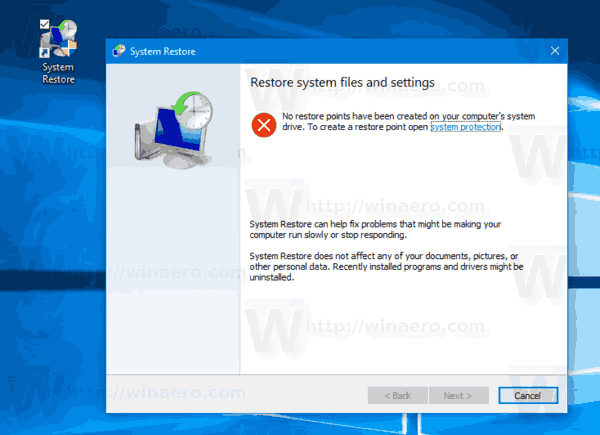Screen dimensions: 600x435
Task: Select the 'System Restore' desktop icon label
Action: 59,73
